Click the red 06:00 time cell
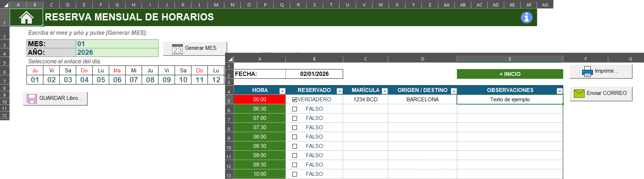 260,100
